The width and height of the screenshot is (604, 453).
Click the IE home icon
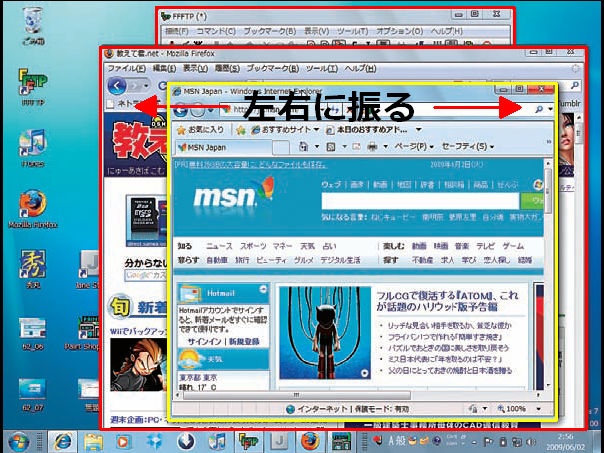coord(304,147)
